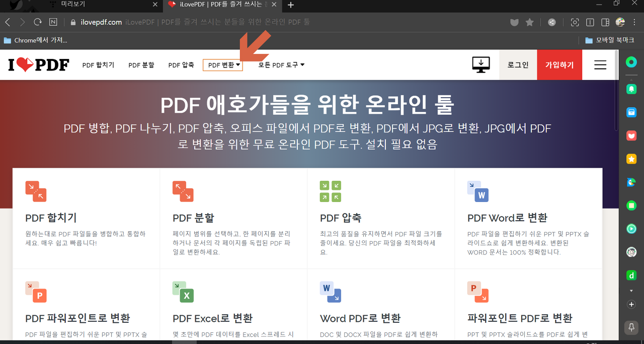This screenshot has height=344, width=644.
Task: Click the Whale icon in address bar
Action: coord(514,22)
